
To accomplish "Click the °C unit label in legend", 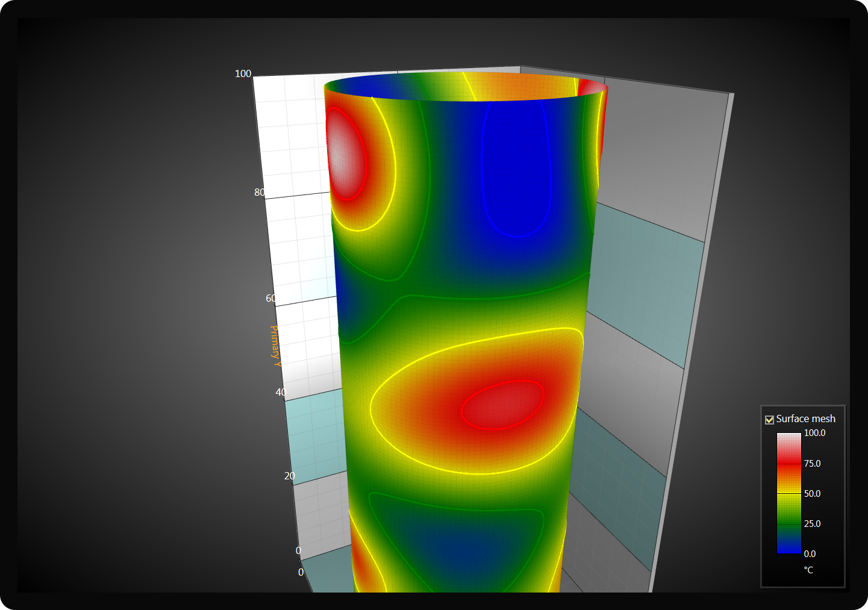I will pyautogui.click(x=808, y=570).
